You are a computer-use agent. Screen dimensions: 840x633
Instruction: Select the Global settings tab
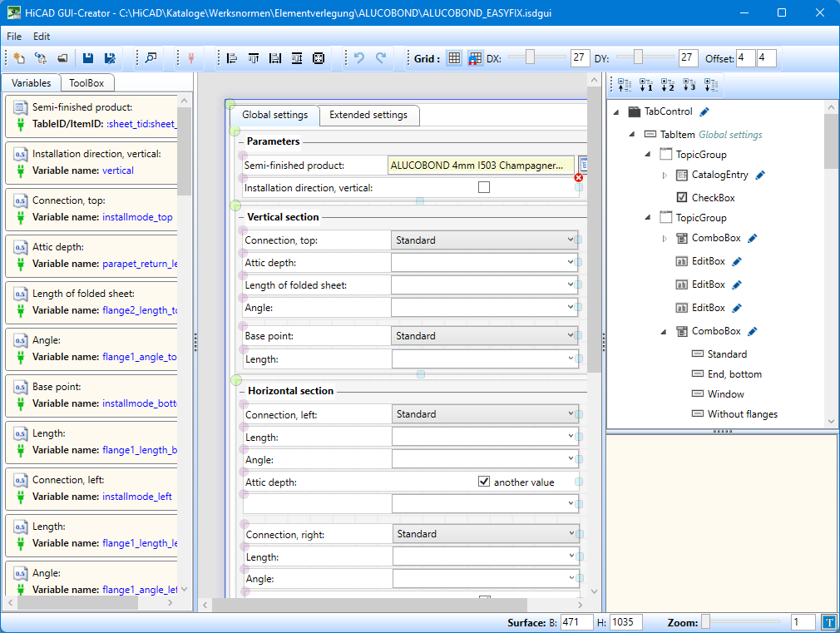click(x=274, y=115)
